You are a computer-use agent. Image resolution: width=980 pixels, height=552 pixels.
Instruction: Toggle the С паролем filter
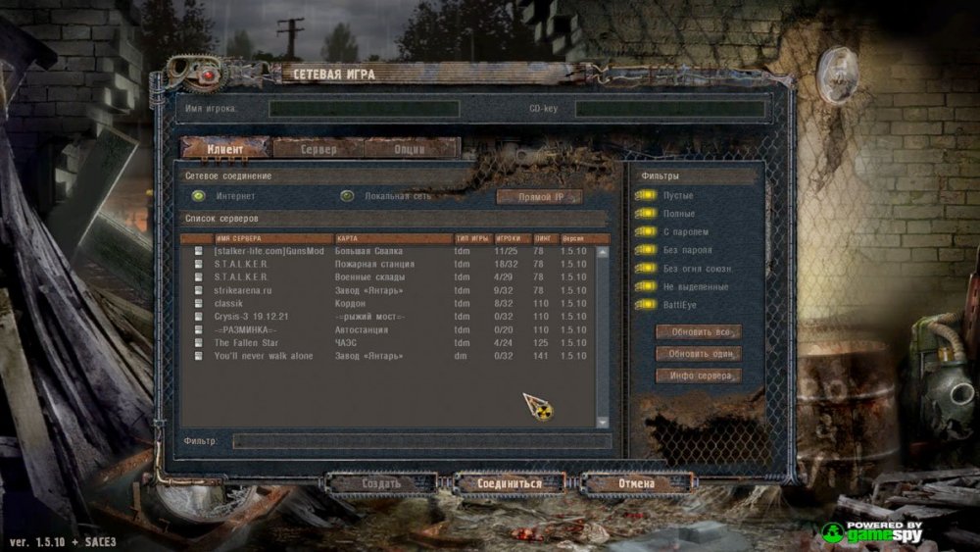[x=647, y=231]
